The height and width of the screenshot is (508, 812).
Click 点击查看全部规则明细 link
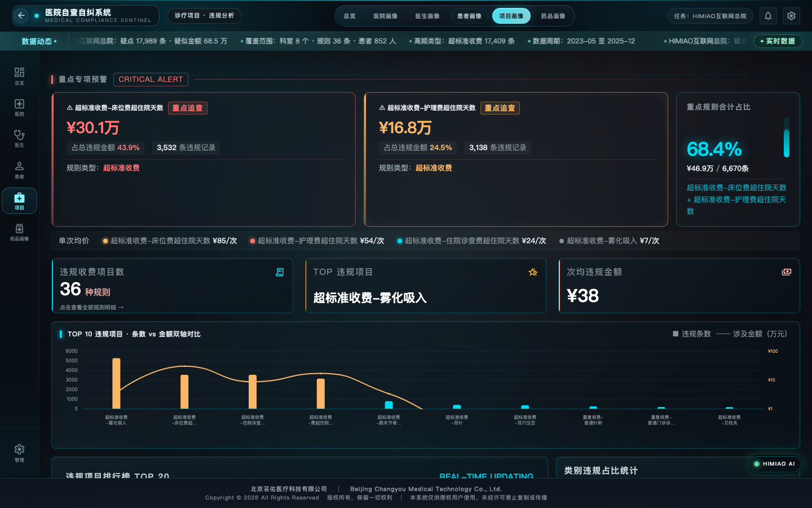coord(91,308)
